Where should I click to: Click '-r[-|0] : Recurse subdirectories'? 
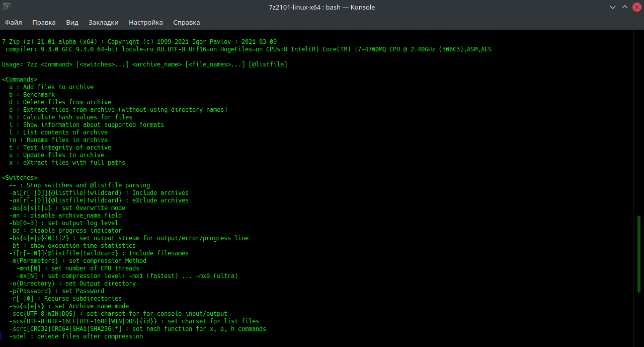tap(65, 299)
